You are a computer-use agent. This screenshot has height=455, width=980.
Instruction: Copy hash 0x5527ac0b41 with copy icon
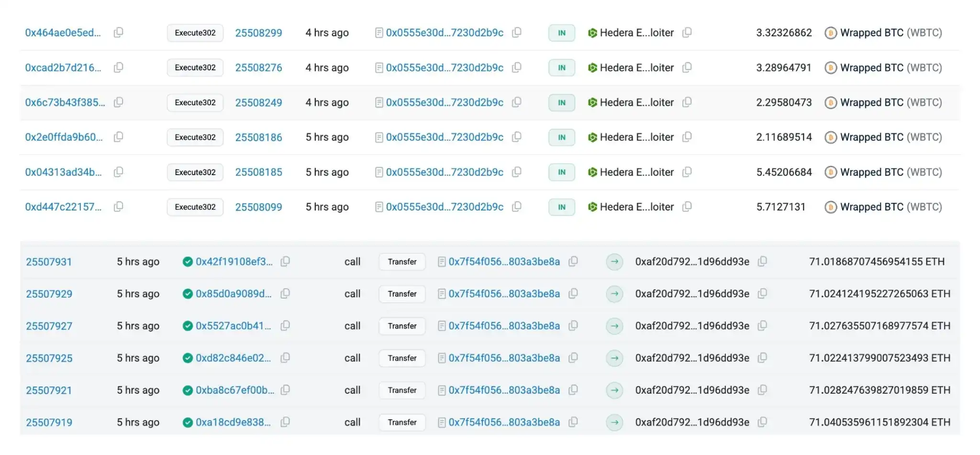click(x=285, y=326)
